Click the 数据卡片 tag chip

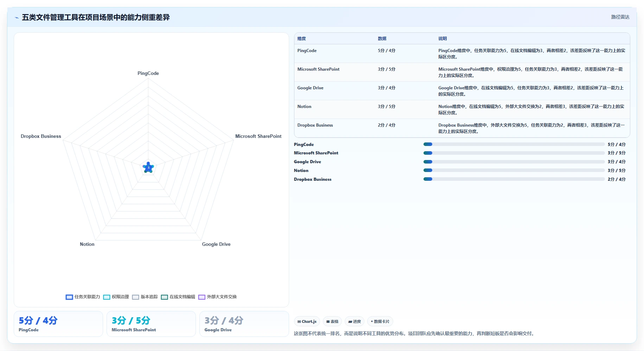[380, 321]
